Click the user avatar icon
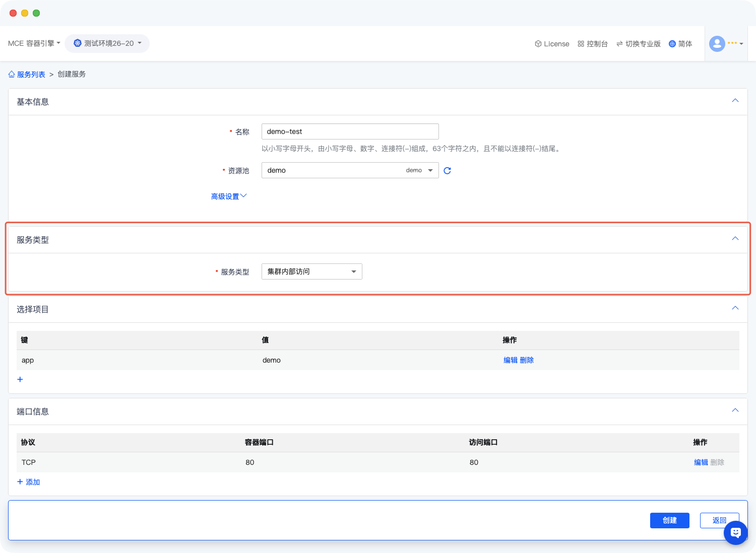 tap(717, 44)
